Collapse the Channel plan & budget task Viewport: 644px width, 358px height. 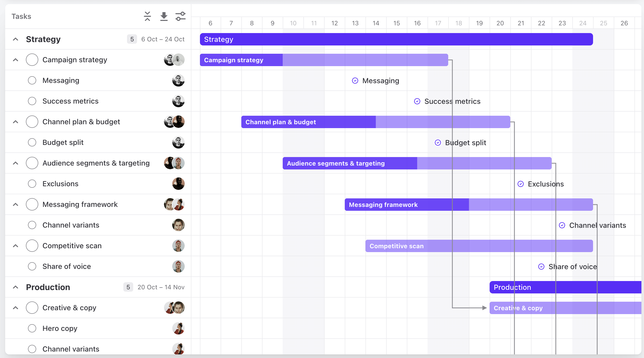point(16,122)
